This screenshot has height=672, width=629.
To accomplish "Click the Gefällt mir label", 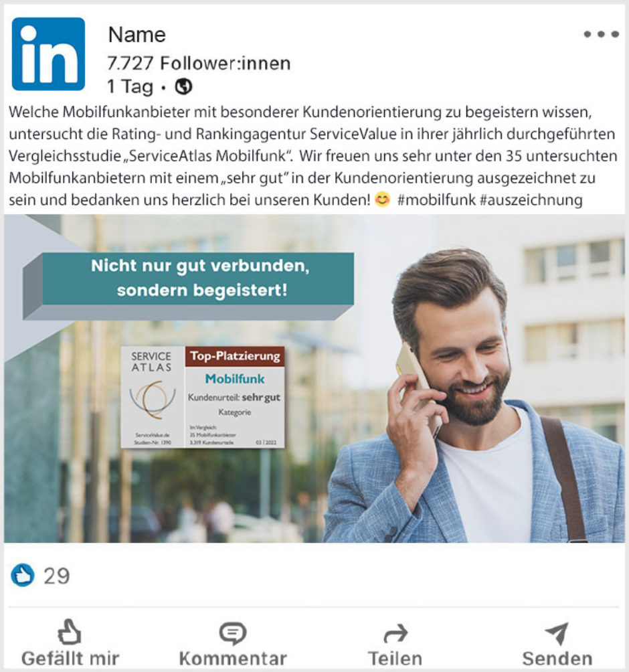I will point(70,659).
